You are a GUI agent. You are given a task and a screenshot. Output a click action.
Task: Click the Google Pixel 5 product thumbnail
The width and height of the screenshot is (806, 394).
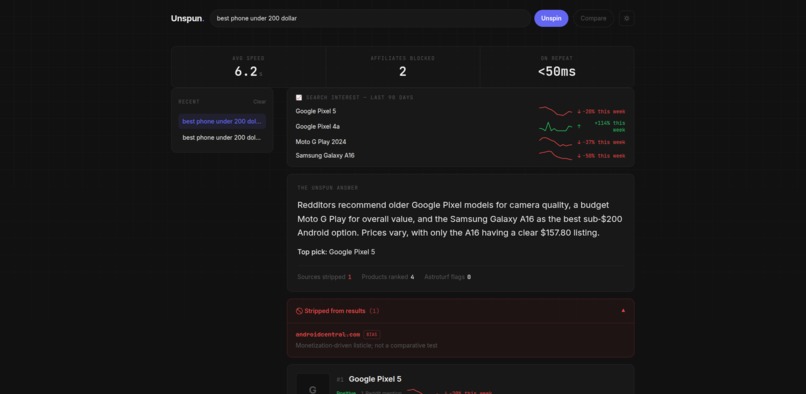(313, 385)
